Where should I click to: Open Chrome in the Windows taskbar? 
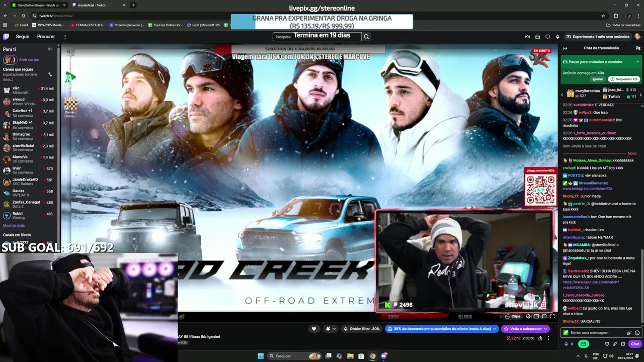coord(372,356)
